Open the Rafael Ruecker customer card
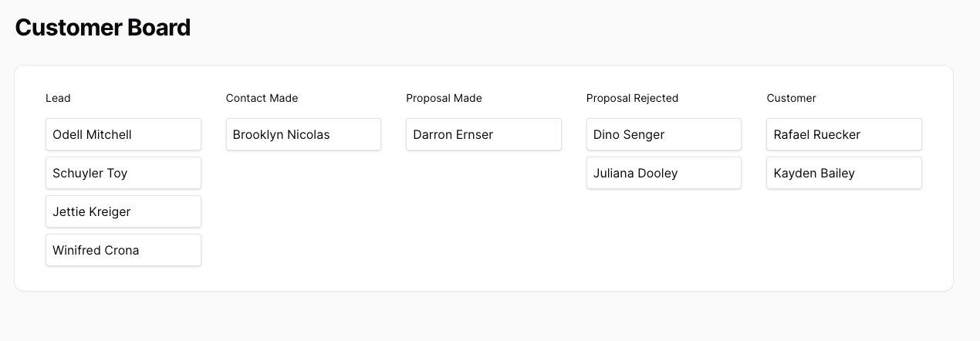Viewport: 980px width, 341px height. 844,134
